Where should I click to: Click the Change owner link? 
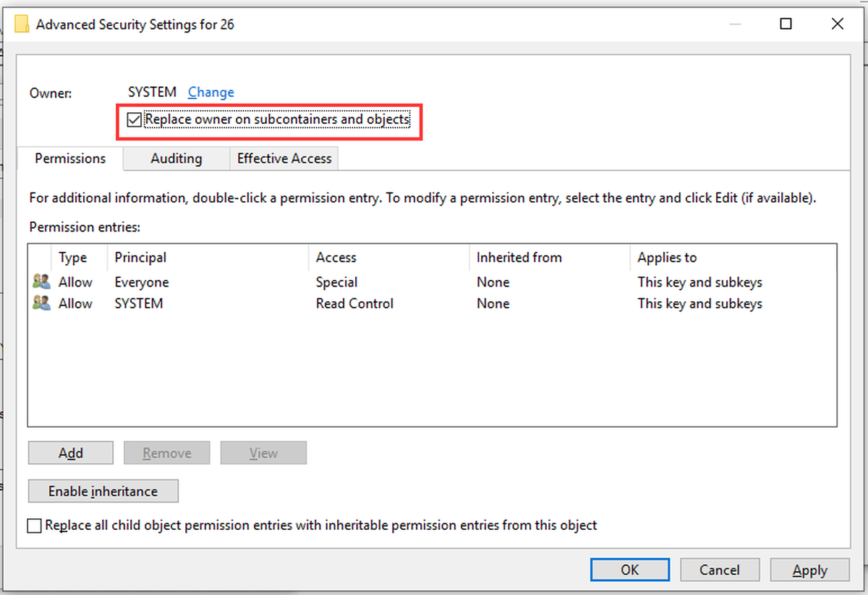(x=211, y=92)
